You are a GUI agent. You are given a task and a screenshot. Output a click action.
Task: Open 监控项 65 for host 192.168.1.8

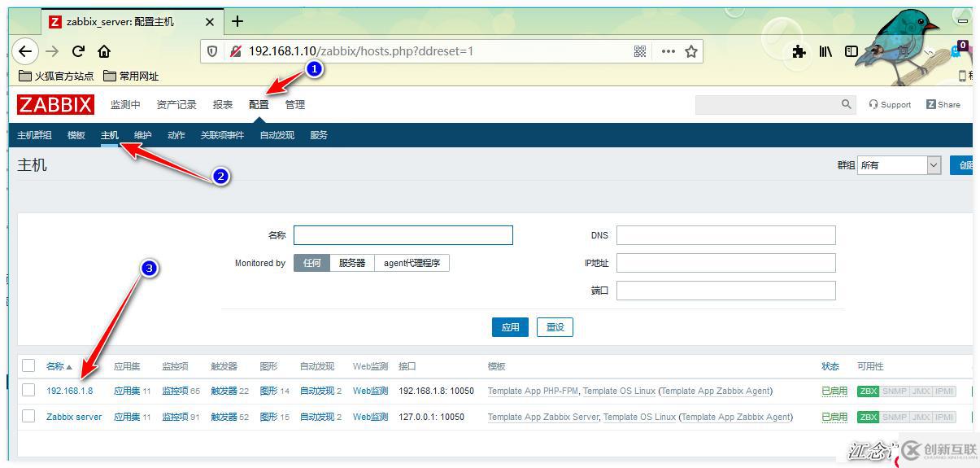coord(175,391)
